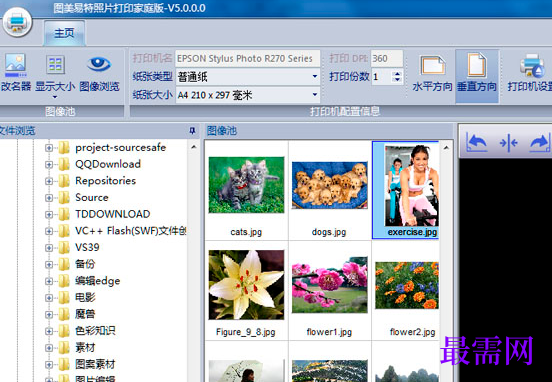Click the 图像池 panel header
This screenshot has width=552, height=382.
coord(328,131)
